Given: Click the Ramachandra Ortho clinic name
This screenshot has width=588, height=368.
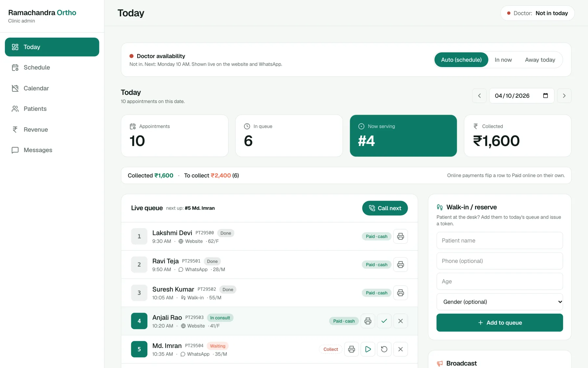Looking at the screenshot, I should 42,13.
